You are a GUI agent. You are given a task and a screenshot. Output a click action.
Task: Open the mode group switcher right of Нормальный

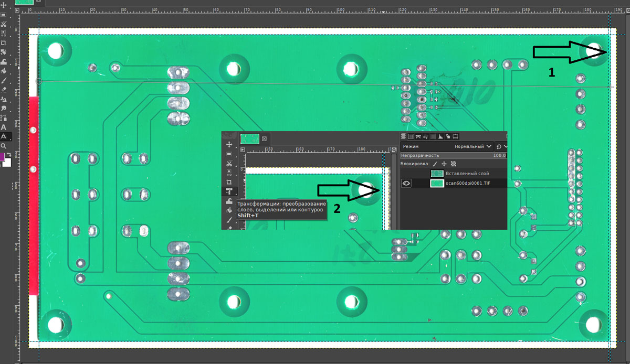pyautogui.click(x=501, y=147)
